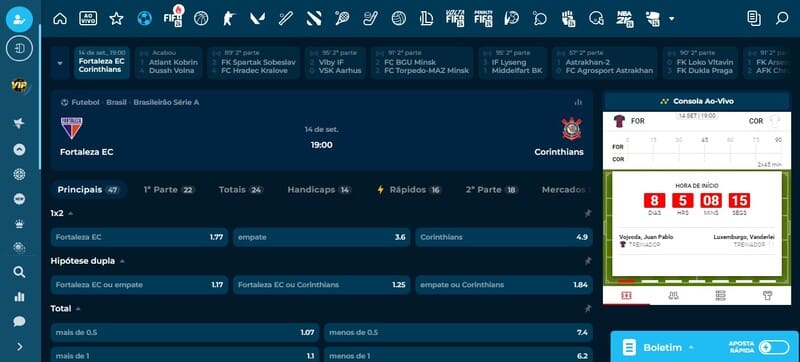Collapse the 1x2 market section
The height and width of the screenshot is (362, 800).
point(70,214)
